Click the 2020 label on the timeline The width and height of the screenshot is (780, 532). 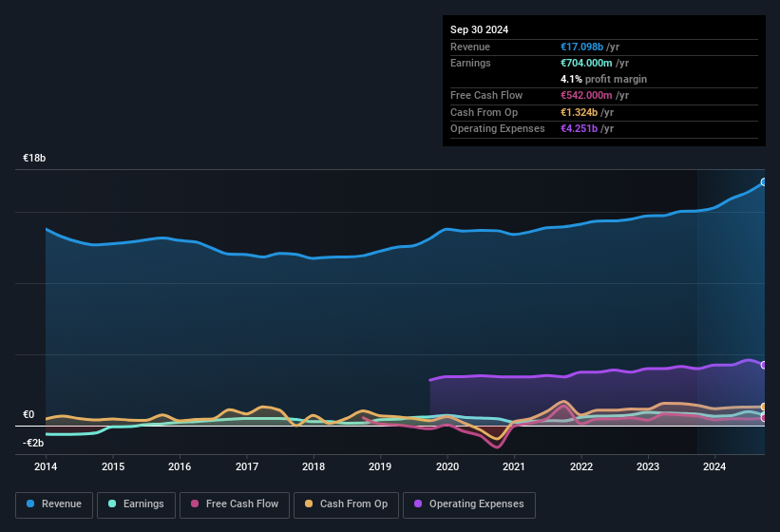coord(447,466)
